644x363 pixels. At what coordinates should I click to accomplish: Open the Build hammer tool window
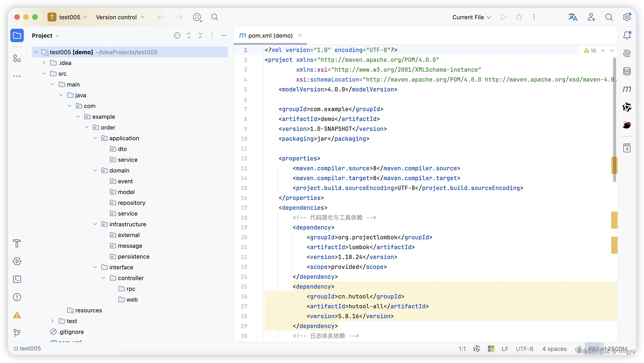pyautogui.click(x=17, y=243)
